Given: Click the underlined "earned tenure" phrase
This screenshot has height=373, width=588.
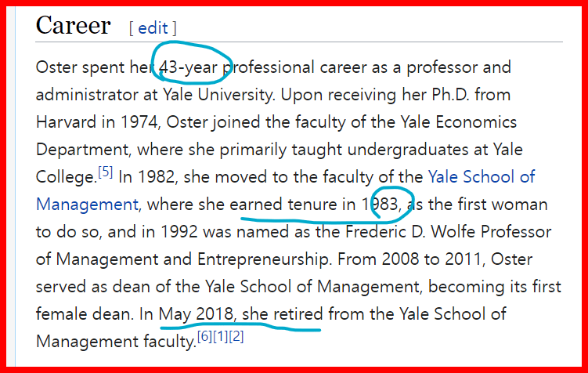Looking at the screenshot, I should click(x=283, y=205).
